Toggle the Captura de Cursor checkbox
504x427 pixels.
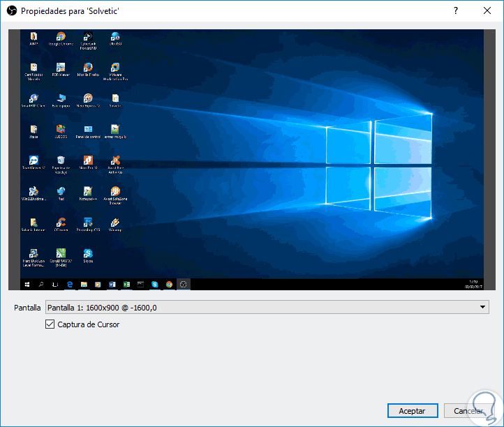coord(50,324)
